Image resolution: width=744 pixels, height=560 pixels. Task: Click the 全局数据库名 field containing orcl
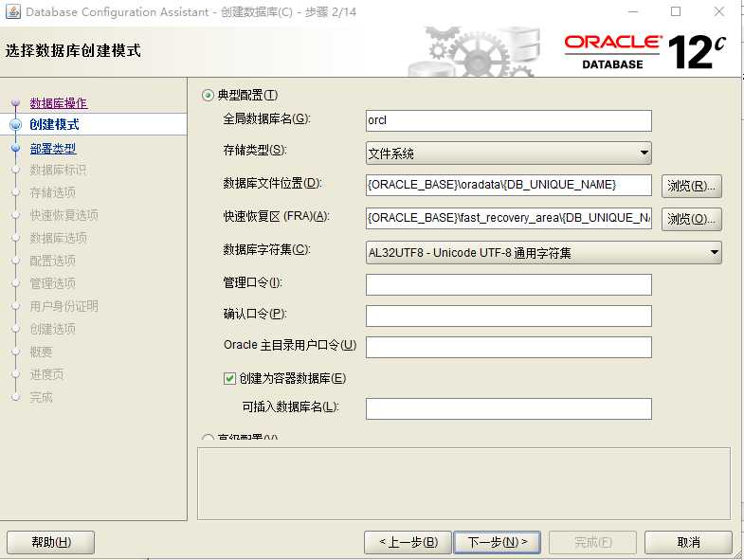[509, 120]
